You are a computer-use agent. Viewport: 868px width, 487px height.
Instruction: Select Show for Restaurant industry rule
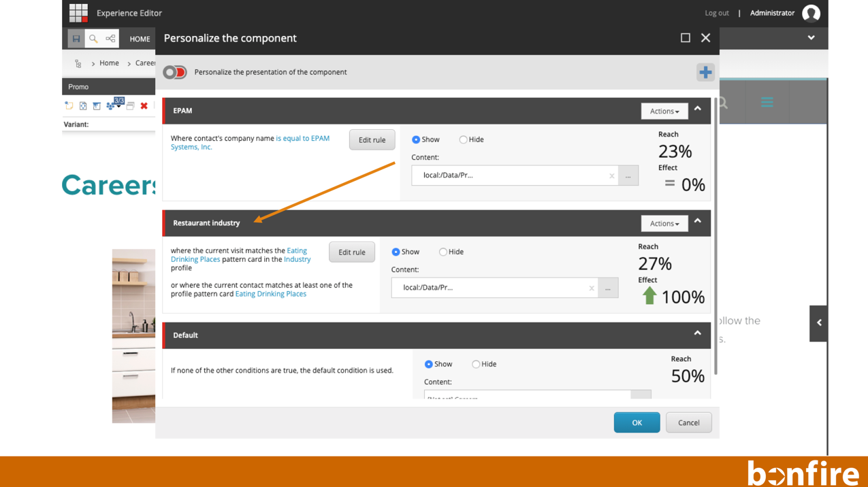pos(396,252)
